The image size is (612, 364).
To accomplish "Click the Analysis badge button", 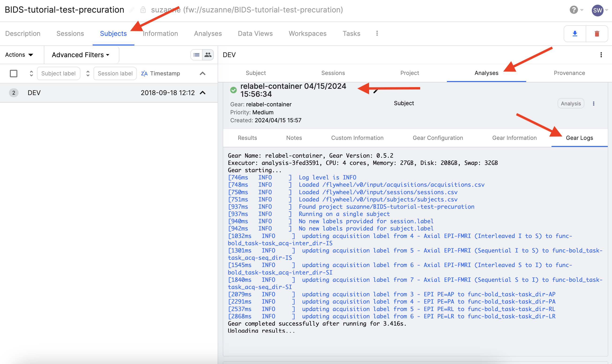I will tap(571, 104).
